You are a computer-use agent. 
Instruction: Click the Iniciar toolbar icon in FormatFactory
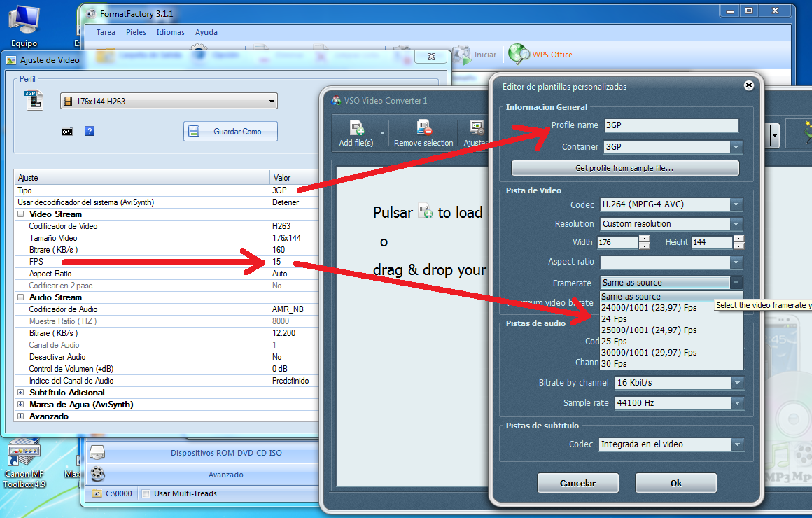[x=463, y=55]
